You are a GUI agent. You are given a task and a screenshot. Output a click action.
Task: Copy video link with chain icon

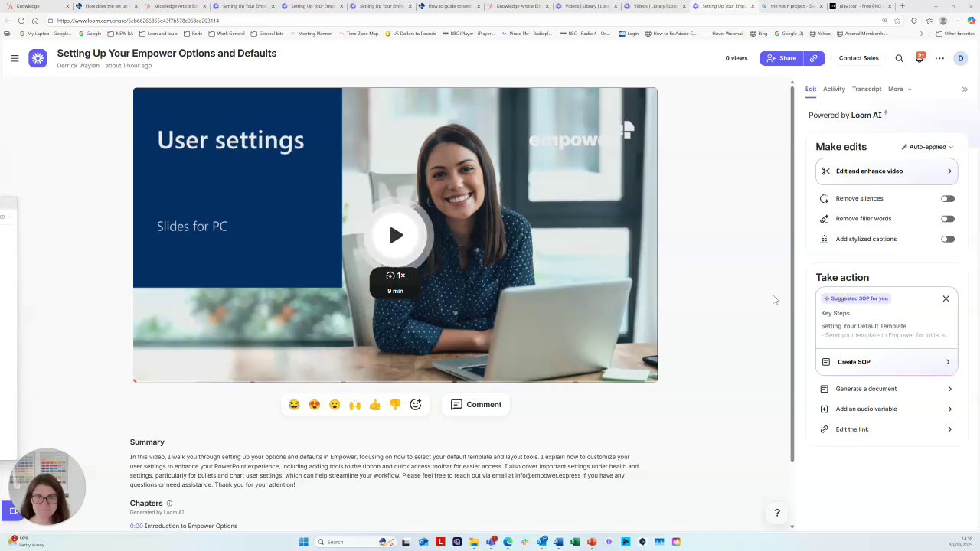(813, 58)
